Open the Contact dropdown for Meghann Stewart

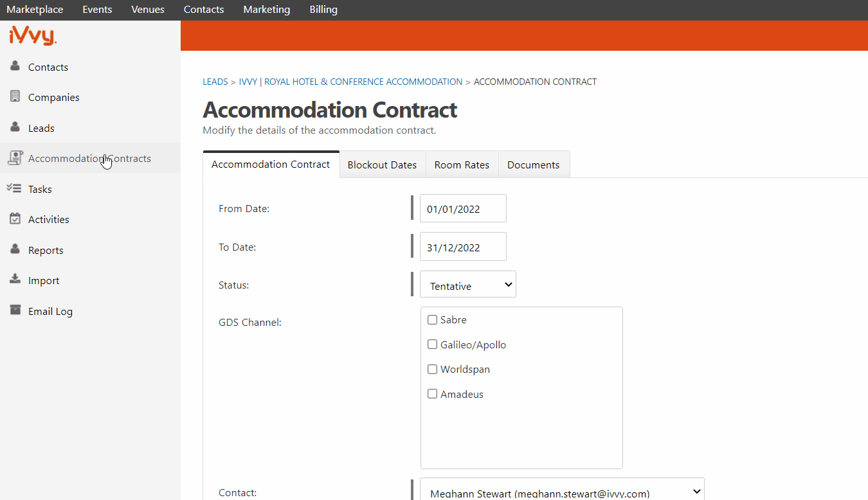[563, 491]
